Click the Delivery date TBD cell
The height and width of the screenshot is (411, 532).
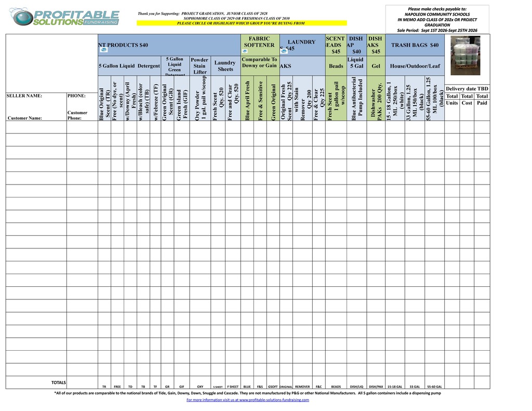(x=467, y=88)
